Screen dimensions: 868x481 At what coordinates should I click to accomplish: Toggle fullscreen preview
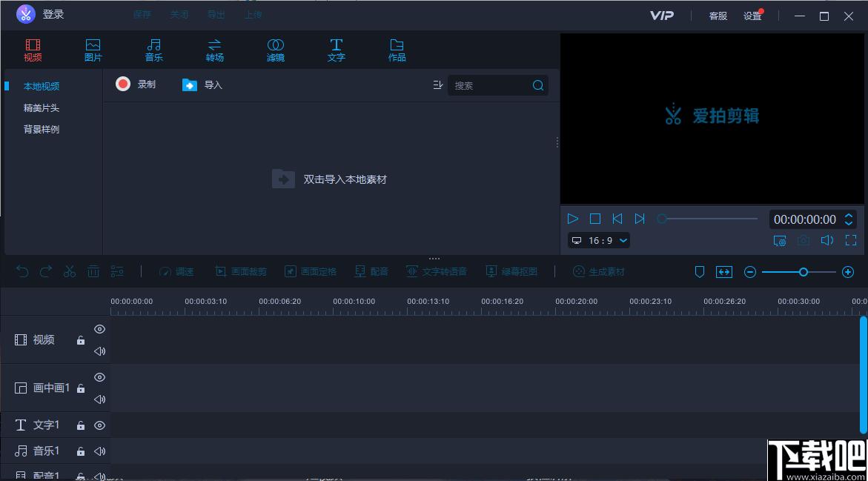click(x=851, y=240)
